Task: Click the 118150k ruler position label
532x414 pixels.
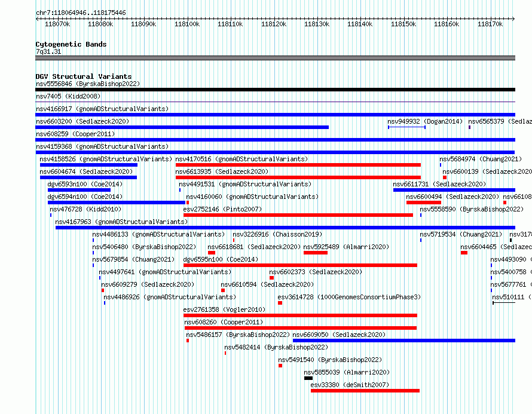Action: click(x=403, y=24)
